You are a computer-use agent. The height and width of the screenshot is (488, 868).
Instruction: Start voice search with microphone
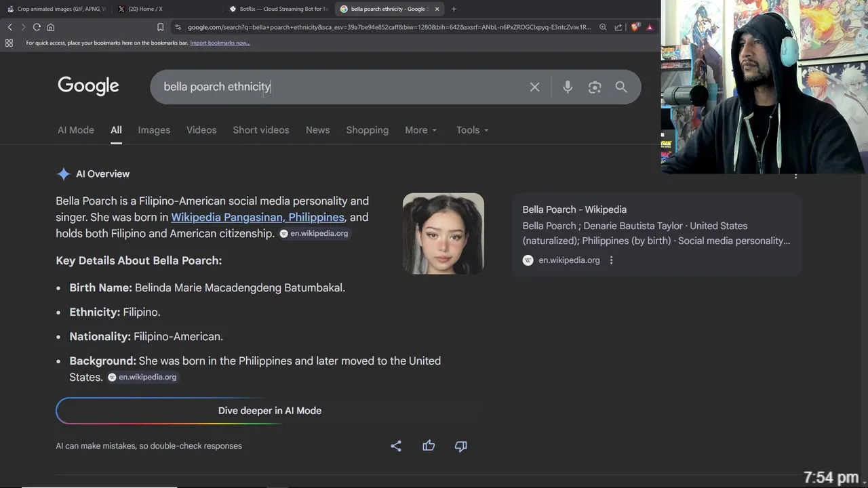point(568,87)
